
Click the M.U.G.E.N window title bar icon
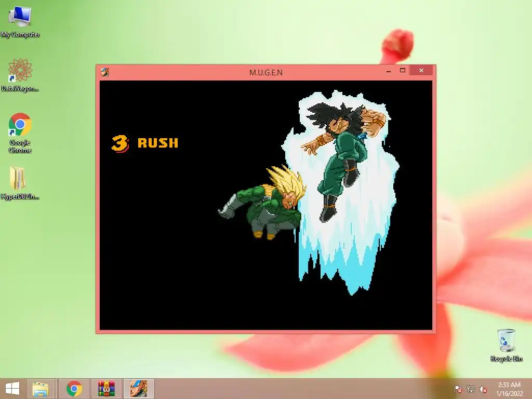(x=104, y=72)
